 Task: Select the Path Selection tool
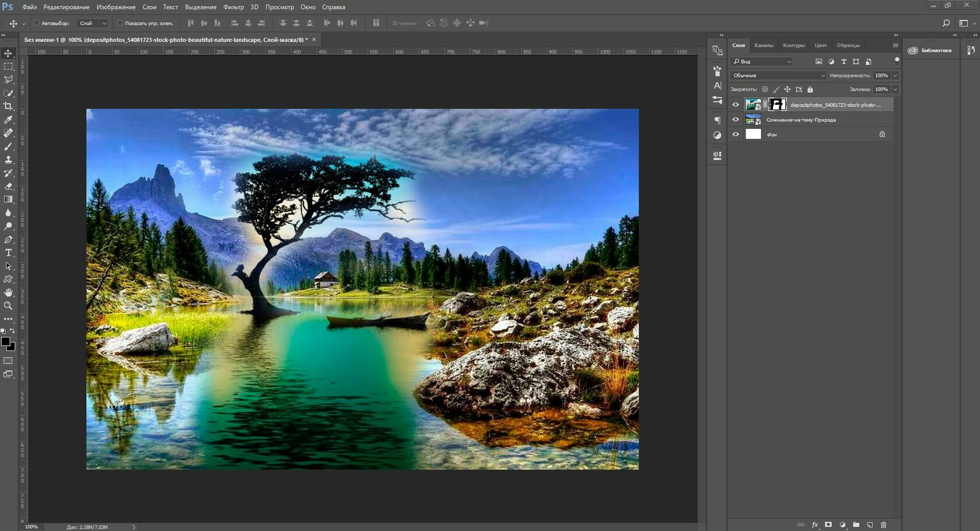click(8, 266)
